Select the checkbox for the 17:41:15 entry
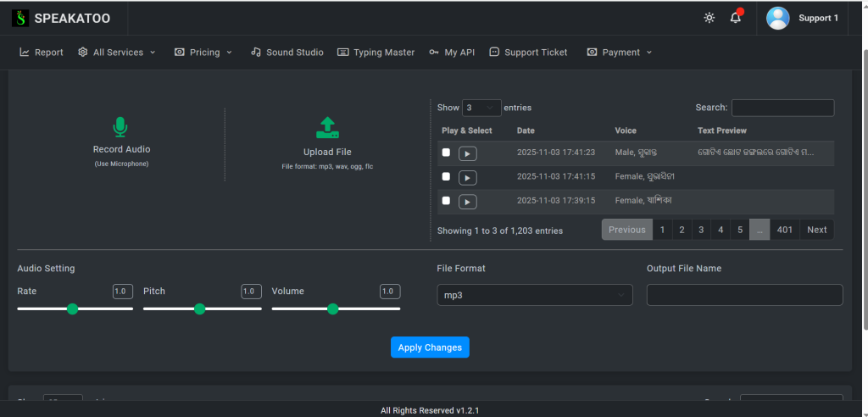868x417 pixels. (446, 176)
